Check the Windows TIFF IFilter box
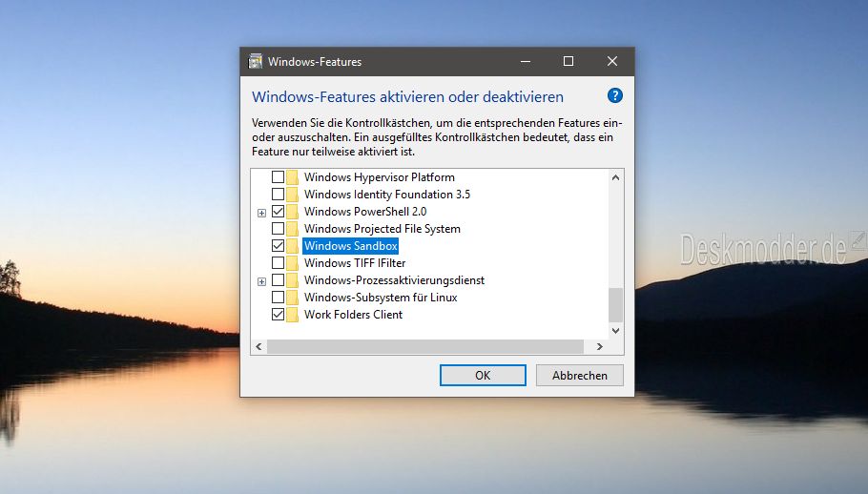Image resolution: width=868 pixels, height=494 pixels. tap(278, 263)
